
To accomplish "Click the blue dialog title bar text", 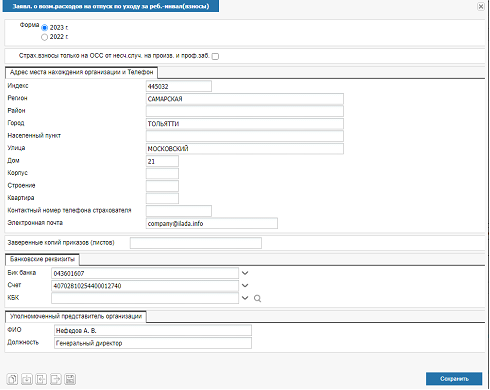I will [x=111, y=6].
